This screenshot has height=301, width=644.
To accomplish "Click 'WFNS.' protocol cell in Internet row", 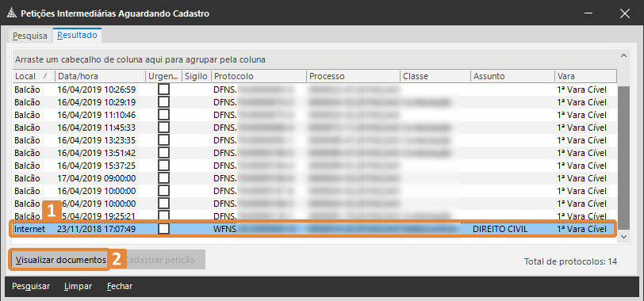I will [225, 229].
